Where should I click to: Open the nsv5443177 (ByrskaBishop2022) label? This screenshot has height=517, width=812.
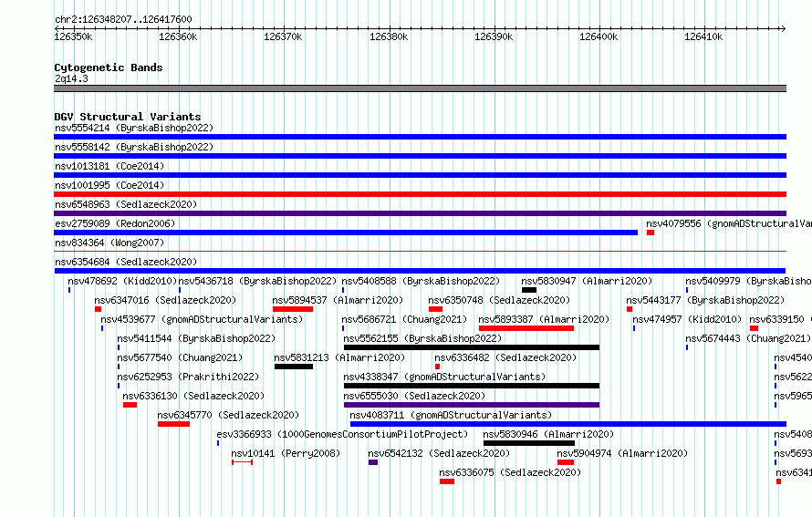point(705,300)
